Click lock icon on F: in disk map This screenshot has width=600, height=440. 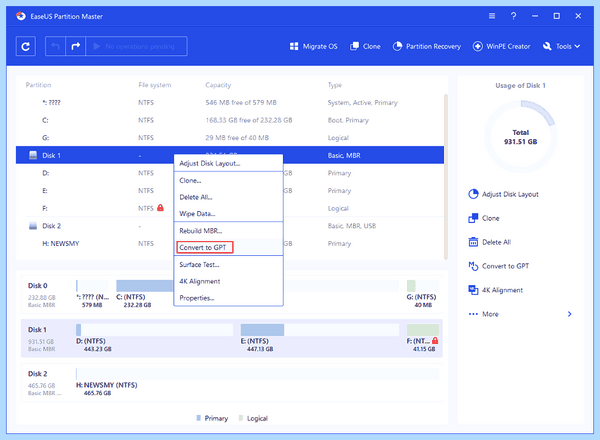point(435,341)
